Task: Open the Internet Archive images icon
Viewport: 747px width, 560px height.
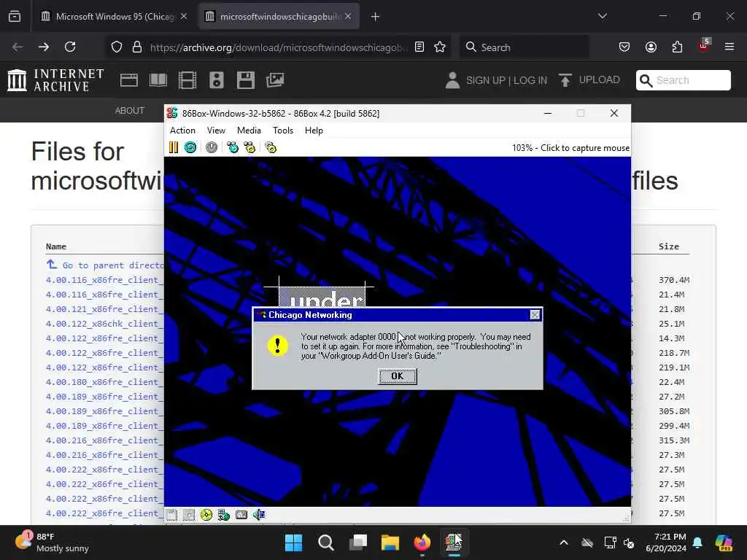Action: coord(275,80)
